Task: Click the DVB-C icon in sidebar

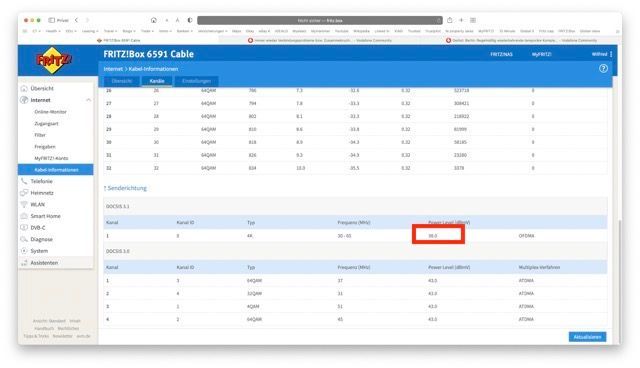Action: click(24, 228)
